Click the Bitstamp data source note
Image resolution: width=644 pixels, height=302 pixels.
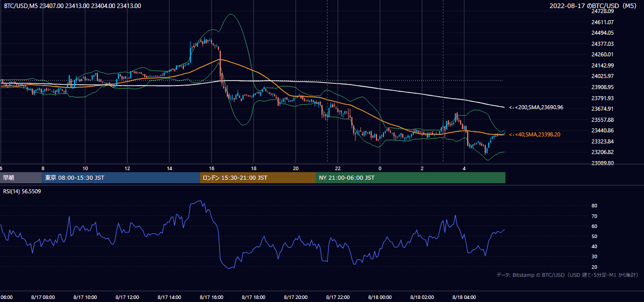(568, 275)
